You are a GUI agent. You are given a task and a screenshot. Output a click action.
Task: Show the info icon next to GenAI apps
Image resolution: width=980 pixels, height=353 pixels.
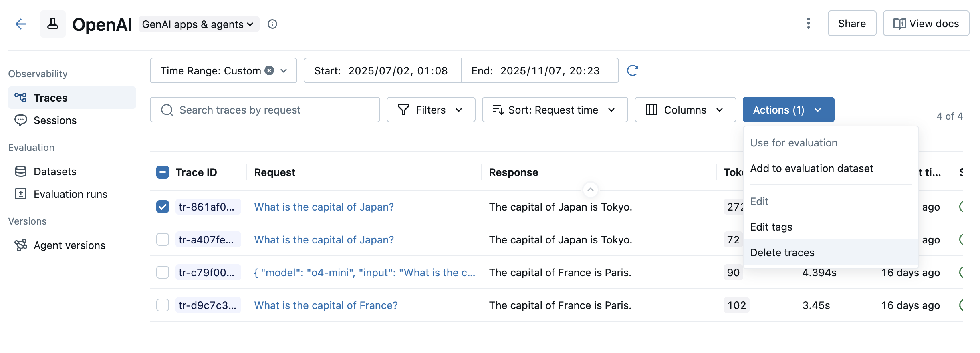click(272, 24)
